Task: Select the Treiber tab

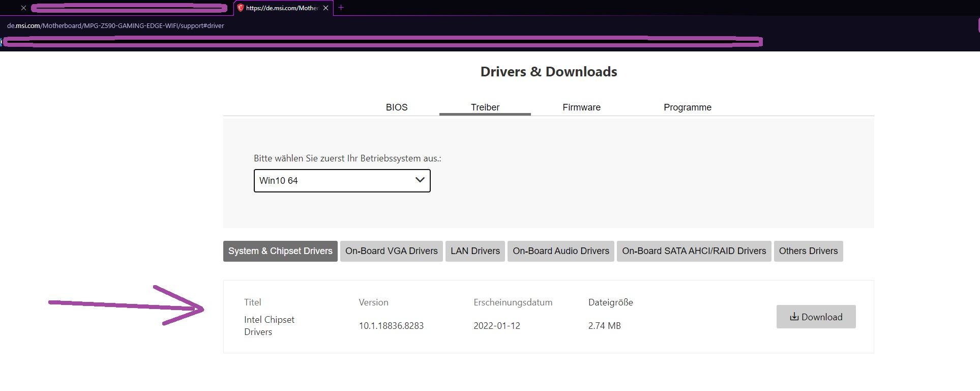Action: coord(485,107)
